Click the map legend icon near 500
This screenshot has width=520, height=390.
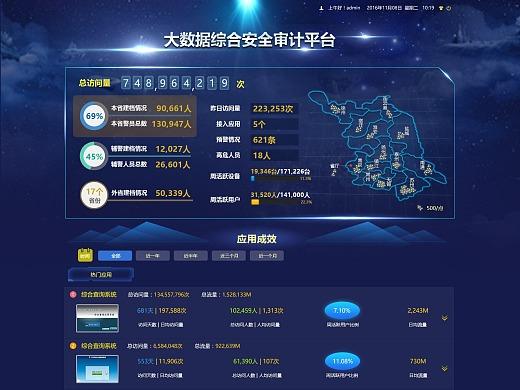[x=420, y=208]
